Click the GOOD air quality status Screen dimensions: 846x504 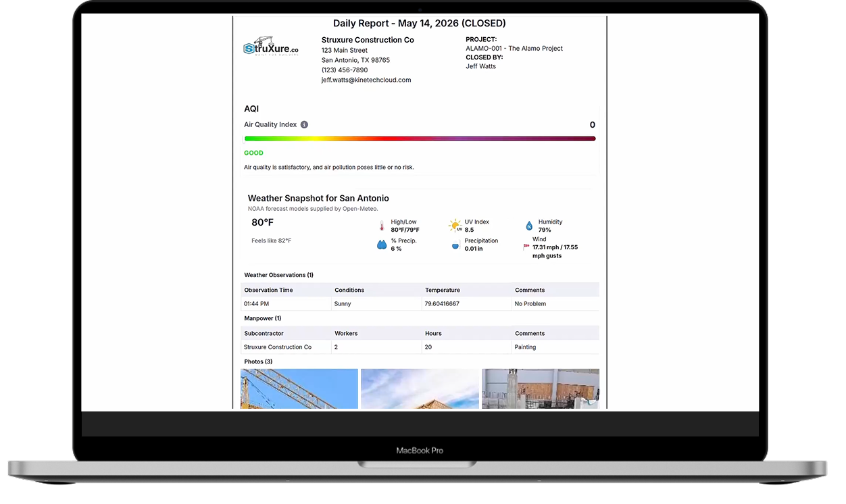pyautogui.click(x=254, y=153)
